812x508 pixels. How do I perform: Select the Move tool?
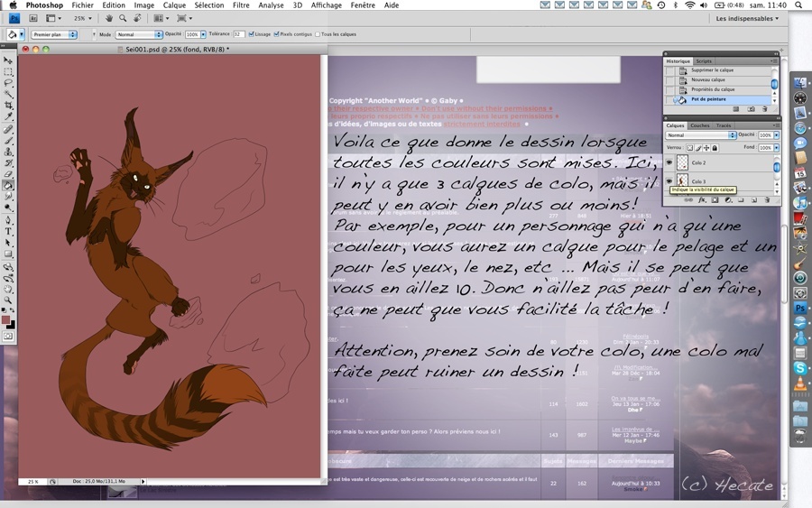click(8, 60)
